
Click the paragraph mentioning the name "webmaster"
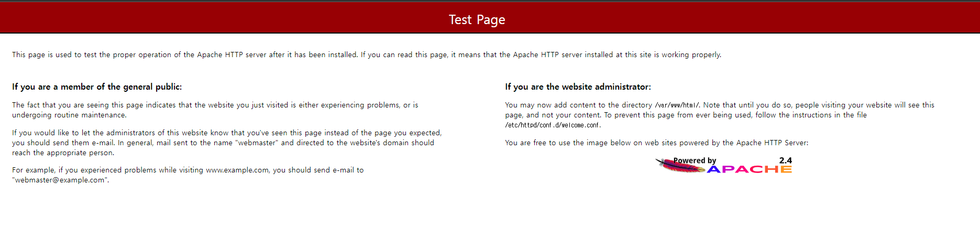click(227, 143)
